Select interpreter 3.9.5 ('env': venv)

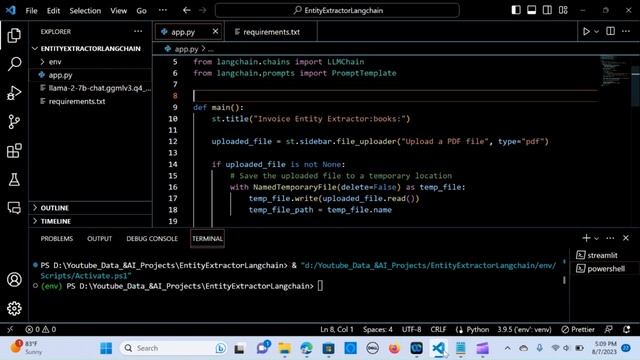tap(524, 329)
